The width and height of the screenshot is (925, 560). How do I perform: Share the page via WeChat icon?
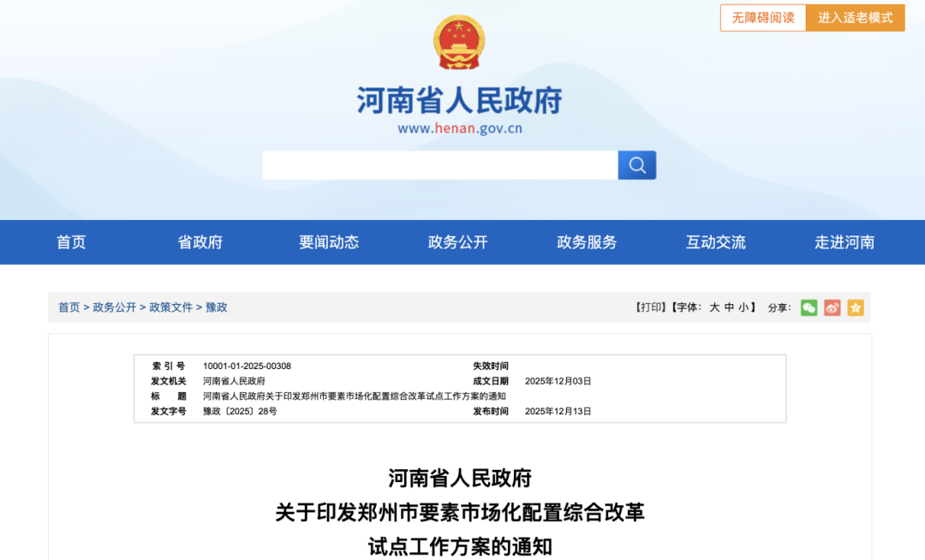809,307
